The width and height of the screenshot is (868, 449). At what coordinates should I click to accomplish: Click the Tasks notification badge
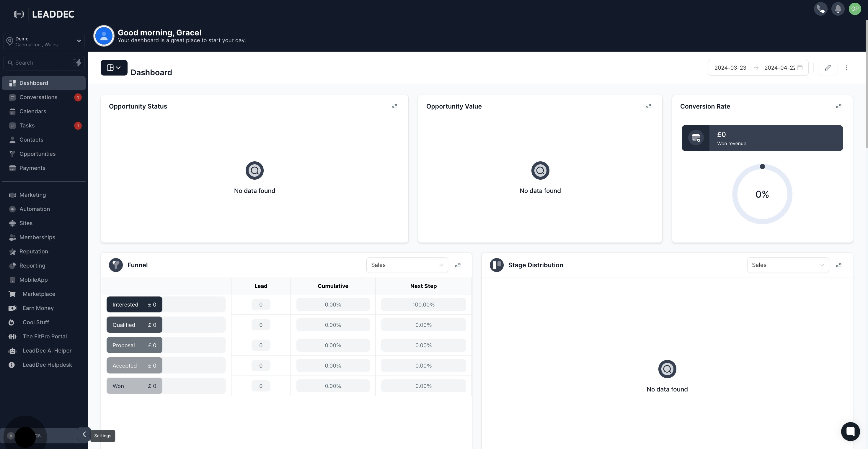click(x=78, y=126)
